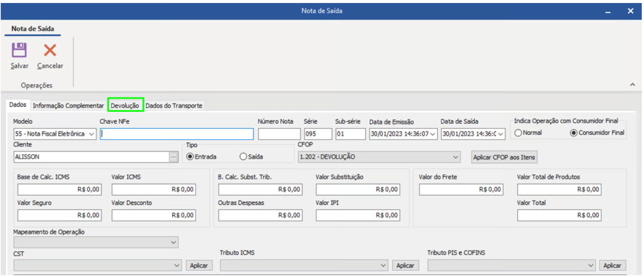Screen dimensions: 644x277
Task: Select the Saída radio option
Action: (x=243, y=157)
